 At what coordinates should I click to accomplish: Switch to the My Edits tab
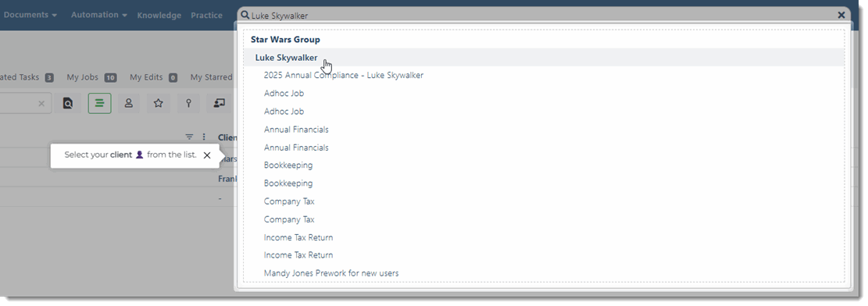click(x=153, y=77)
